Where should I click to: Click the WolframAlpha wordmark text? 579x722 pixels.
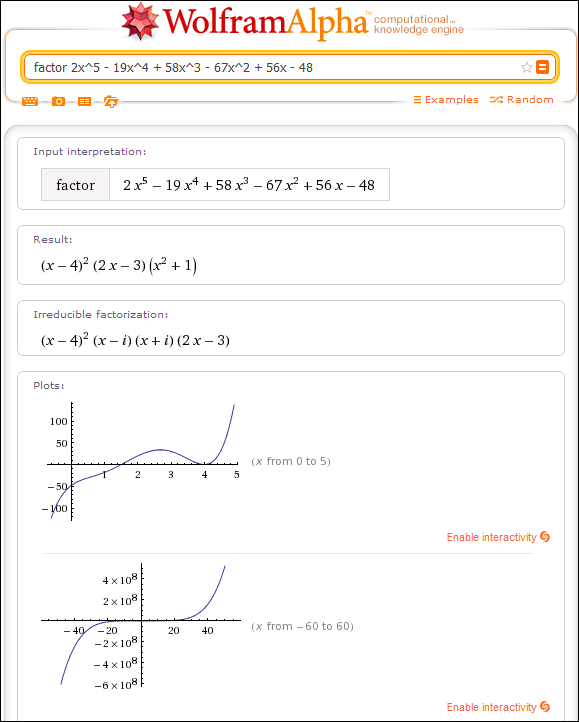266,23
